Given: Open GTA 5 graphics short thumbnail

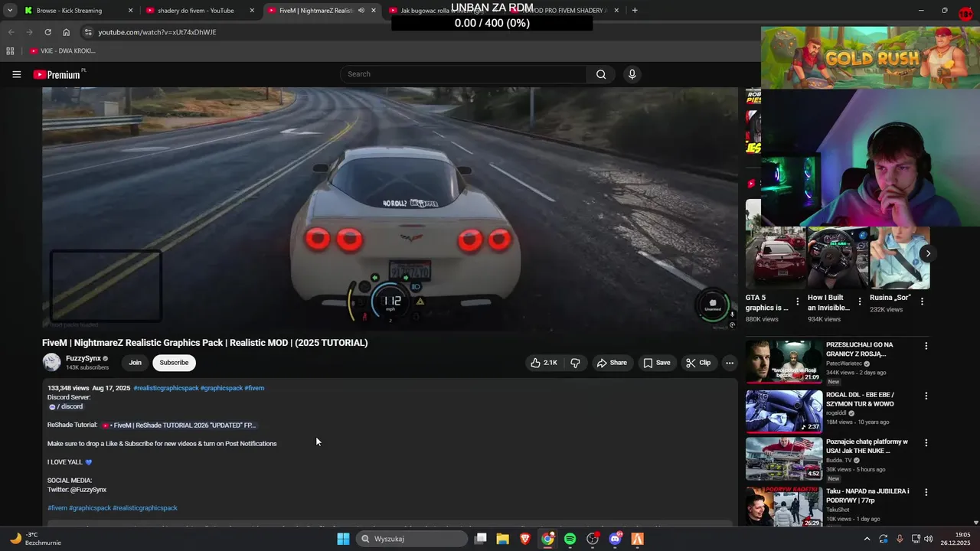Looking at the screenshot, I should tap(776, 257).
